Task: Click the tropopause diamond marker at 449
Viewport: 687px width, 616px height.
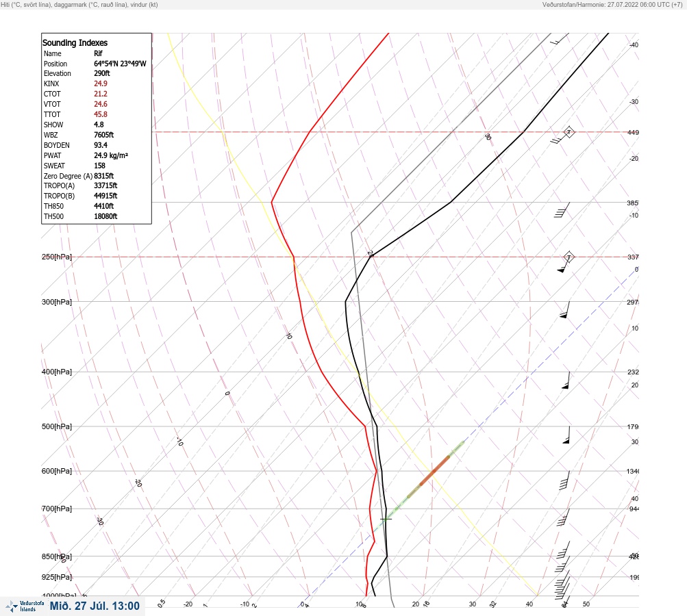Action: tap(569, 132)
